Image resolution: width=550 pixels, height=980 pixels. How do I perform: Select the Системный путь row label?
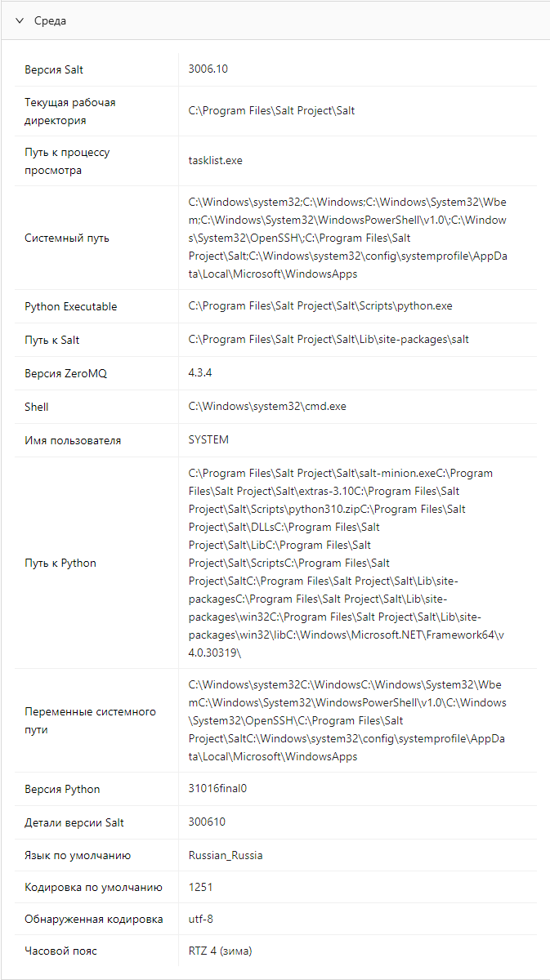[67, 238]
